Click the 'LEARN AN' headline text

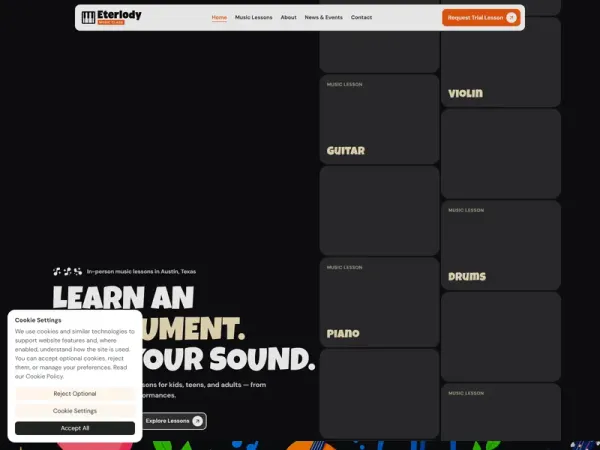pyautogui.click(x=123, y=298)
